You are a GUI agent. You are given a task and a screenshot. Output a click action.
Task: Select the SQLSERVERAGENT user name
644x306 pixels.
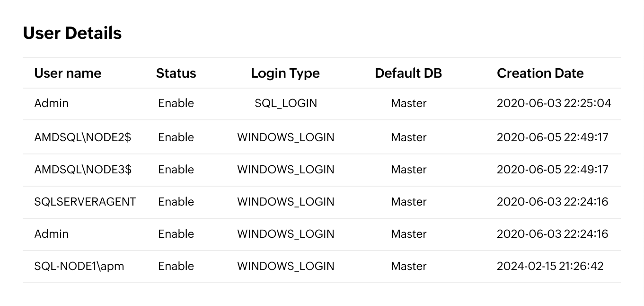(85, 202)
